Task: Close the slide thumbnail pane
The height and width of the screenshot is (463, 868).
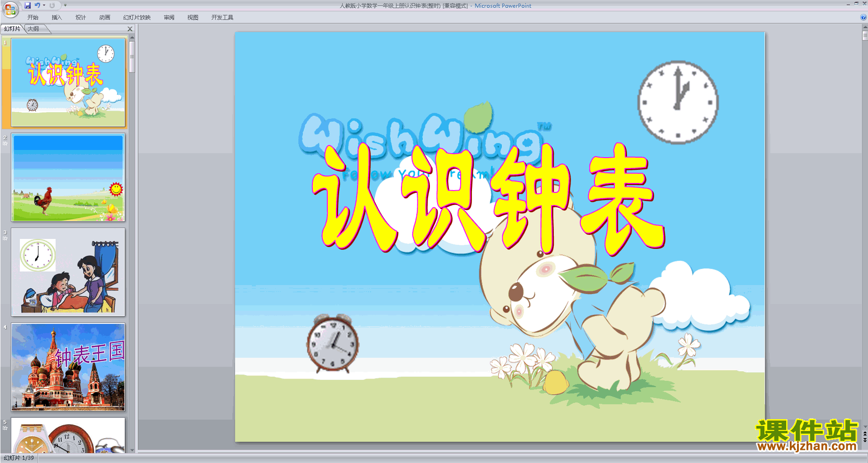Action: [x=130, y=29]
